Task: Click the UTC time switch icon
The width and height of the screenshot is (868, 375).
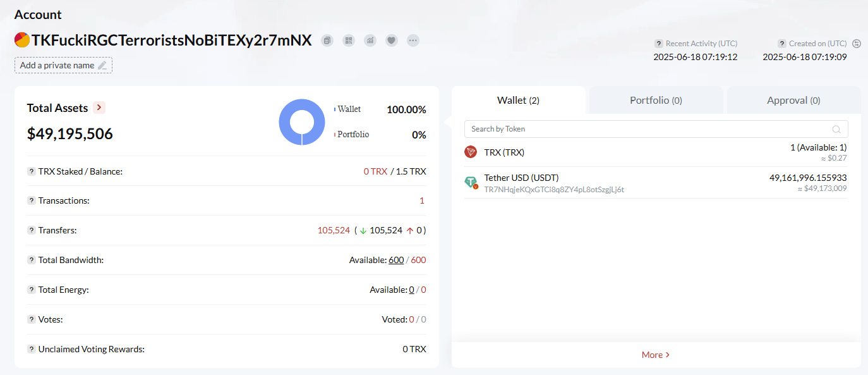Action: pyautogui.click(x=857, y=44)
